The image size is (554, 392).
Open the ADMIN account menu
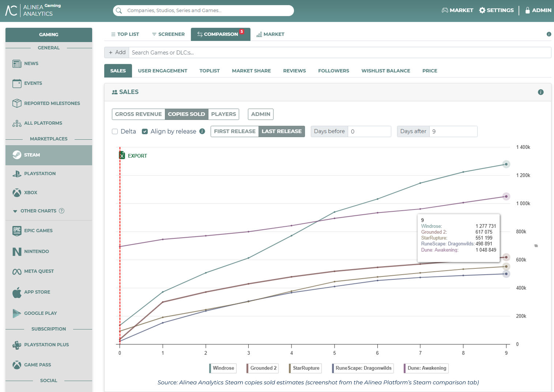[x=538, y=10]
